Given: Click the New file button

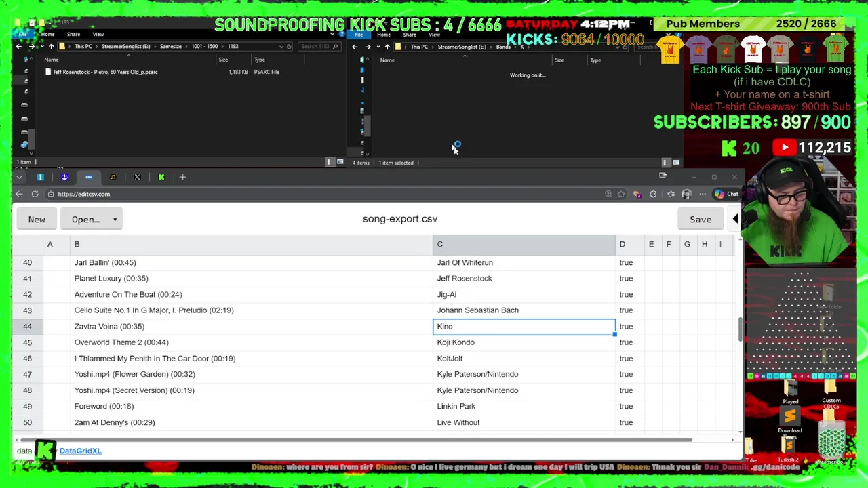Looking at the screenshot, I should click(37, 220).
